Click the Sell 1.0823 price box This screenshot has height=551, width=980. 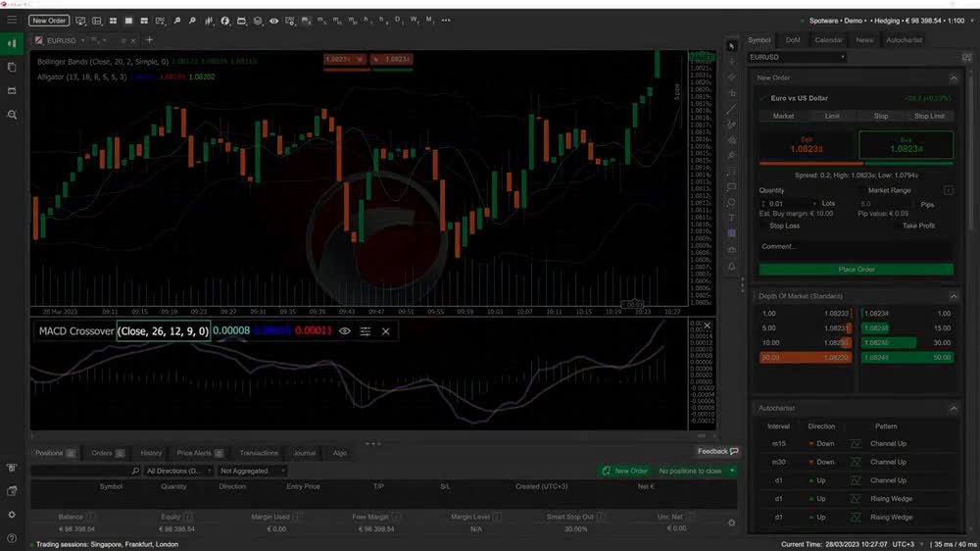[x=807, y=146]
